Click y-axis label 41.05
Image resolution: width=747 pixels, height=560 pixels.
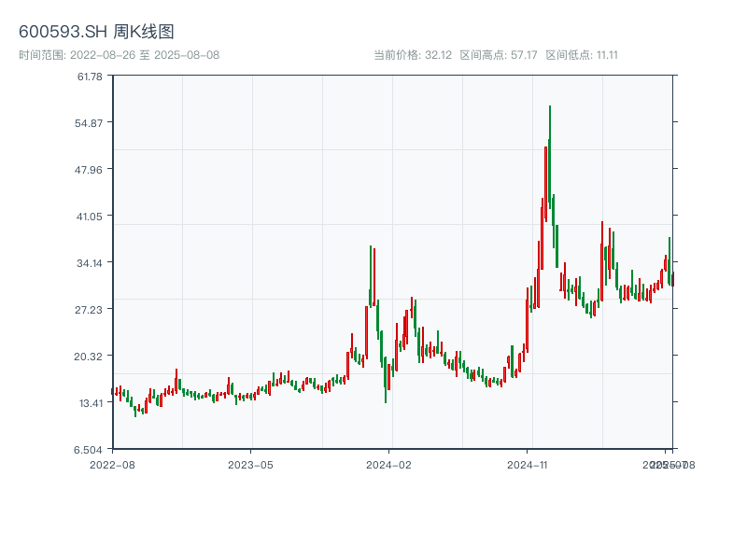90,217
